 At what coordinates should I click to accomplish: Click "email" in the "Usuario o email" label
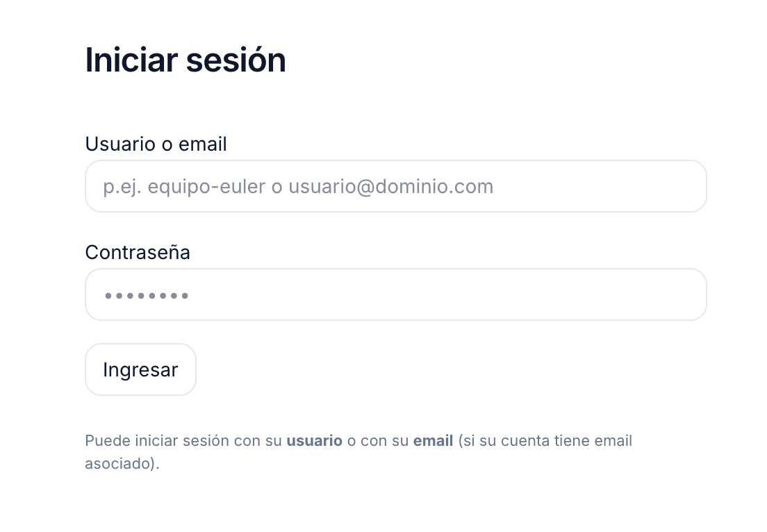(x=203, y=144)
